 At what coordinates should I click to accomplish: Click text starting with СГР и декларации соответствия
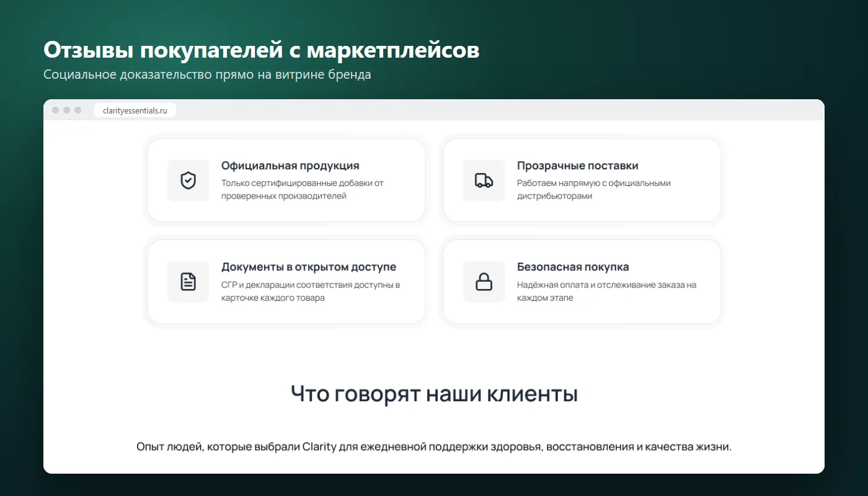tap(311, 291)
